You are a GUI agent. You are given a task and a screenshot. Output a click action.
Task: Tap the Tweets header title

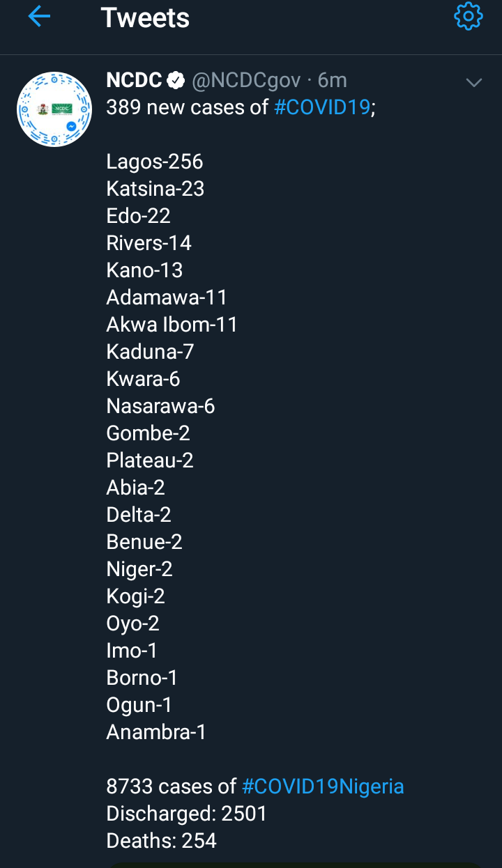pos(145,18)
